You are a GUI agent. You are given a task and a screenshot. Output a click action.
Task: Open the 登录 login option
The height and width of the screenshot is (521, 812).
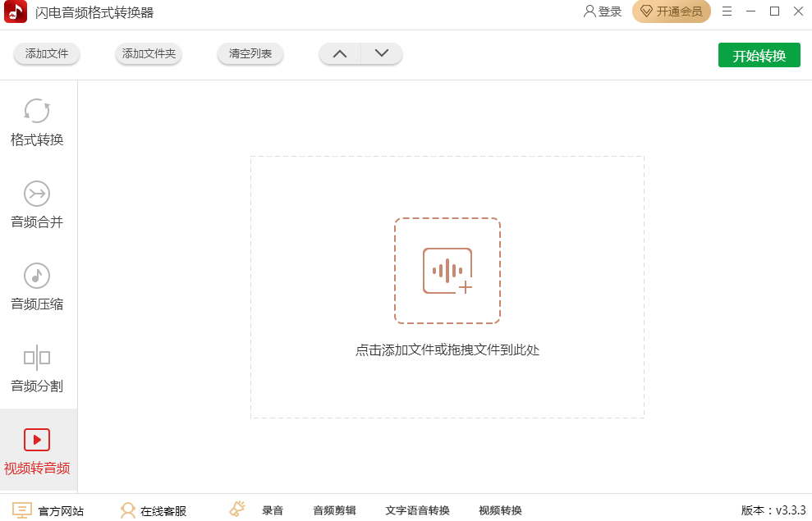603,11
